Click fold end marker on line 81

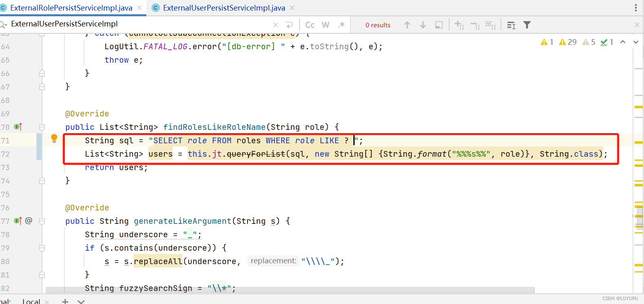[x=42, y=275]
